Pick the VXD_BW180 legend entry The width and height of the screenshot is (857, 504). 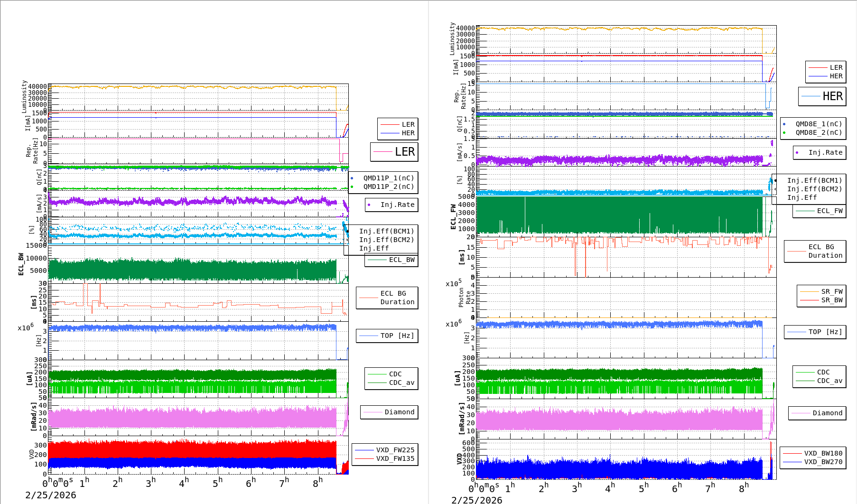pyautogui.click(x=823, y=453)
